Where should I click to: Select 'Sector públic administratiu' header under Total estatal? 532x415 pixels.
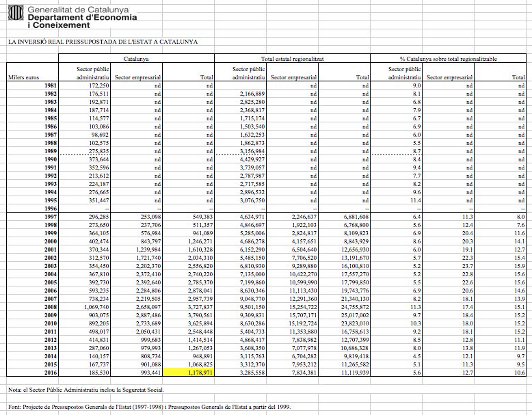pos(248,73)
